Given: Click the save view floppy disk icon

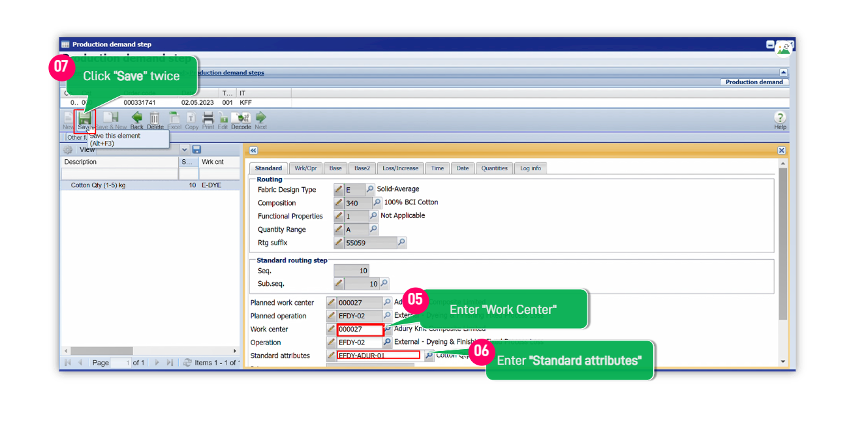Looking at the screenshot, I should [196, 149].
